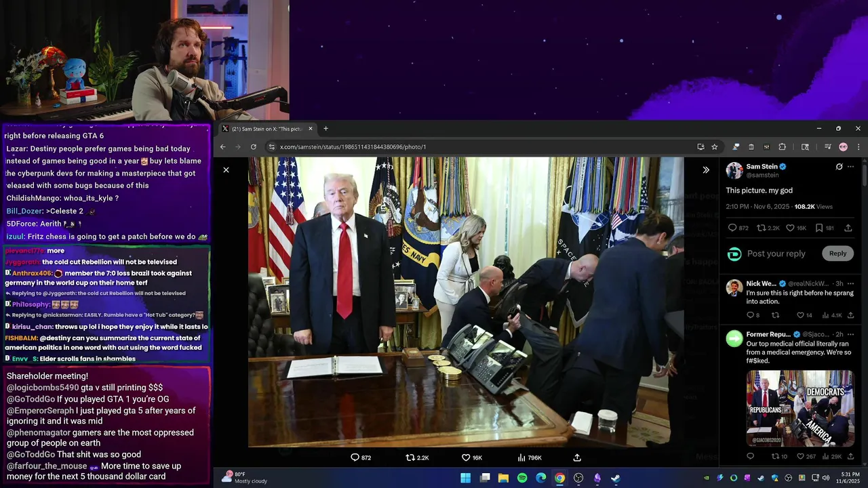Image resolution: width=868 pixels, height=488 pixels.
Task: Go back with the browser back arrow
Action: (222, 146)
